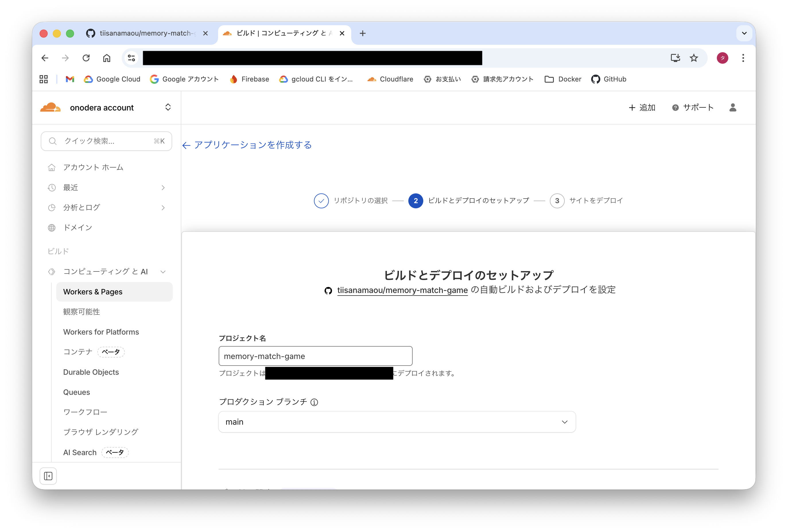Open the Gmail bookmark icon
This screenshot has width=788, height=532.
[70, 79]
